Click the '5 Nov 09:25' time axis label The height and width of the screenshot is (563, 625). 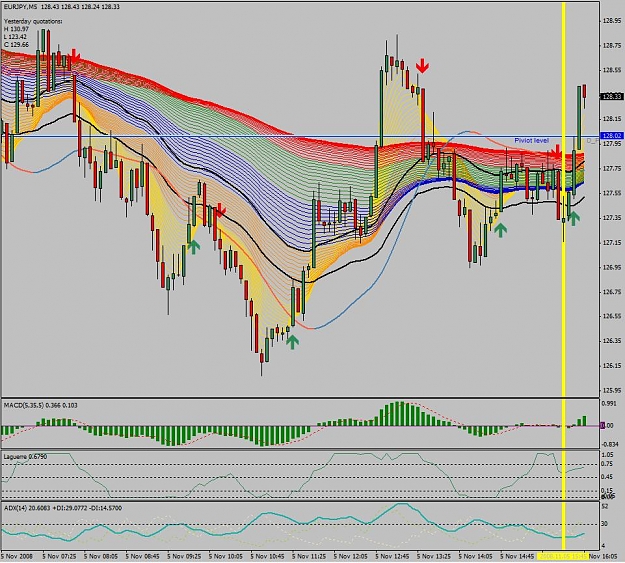tap(184, 556)
